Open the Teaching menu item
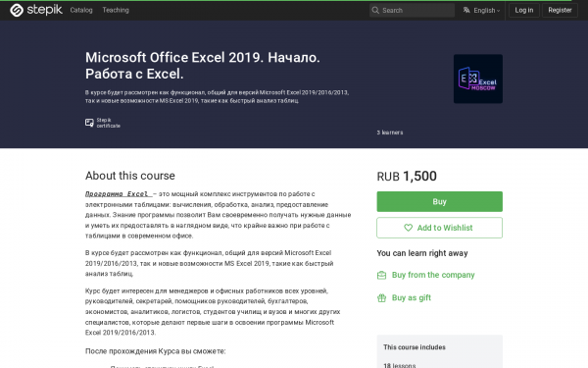Viewport: 588px width, 368px height. point(116,10)
